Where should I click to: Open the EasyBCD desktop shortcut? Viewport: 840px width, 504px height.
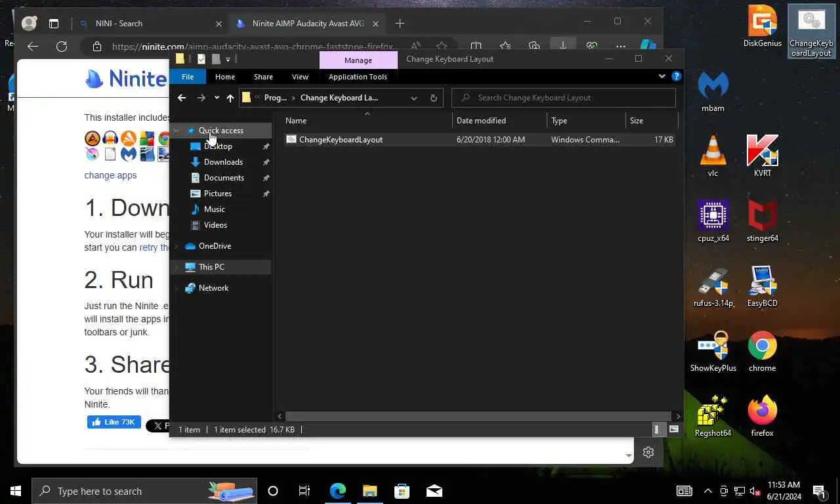coord(763,286)
